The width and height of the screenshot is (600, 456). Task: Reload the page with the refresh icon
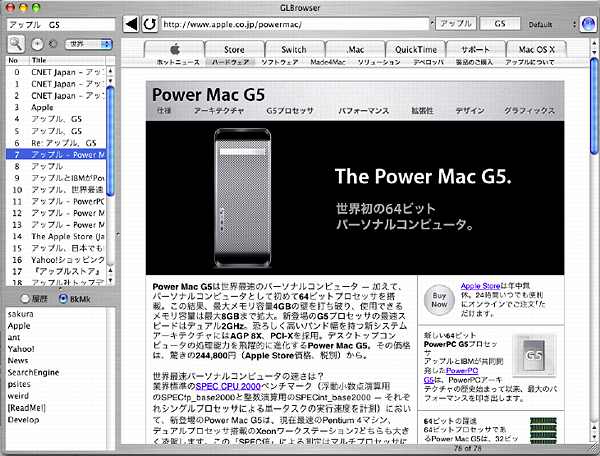[x=148, y=23]
